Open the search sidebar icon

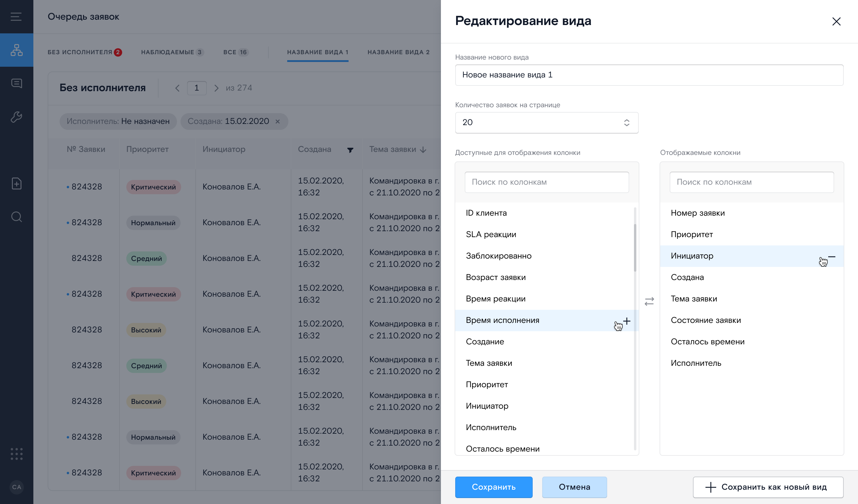(x=16, y=217)
